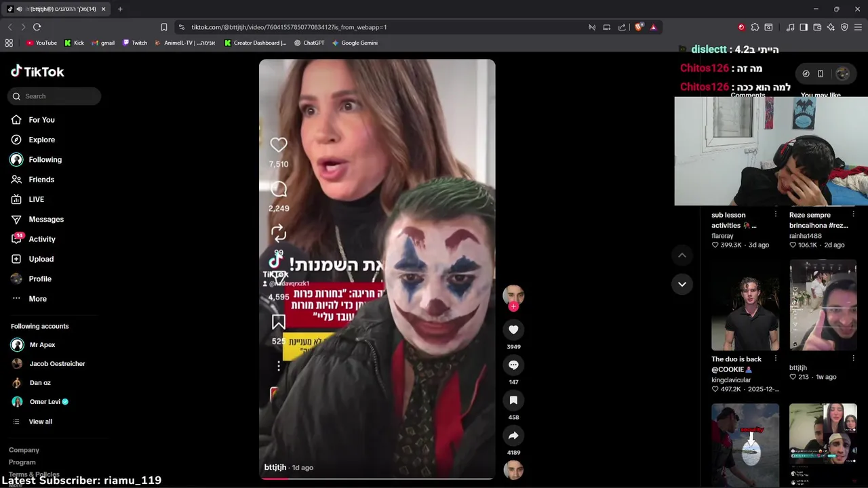
Task: Toggle the browser sidebar panel icon
Action: tap(804, 27)
